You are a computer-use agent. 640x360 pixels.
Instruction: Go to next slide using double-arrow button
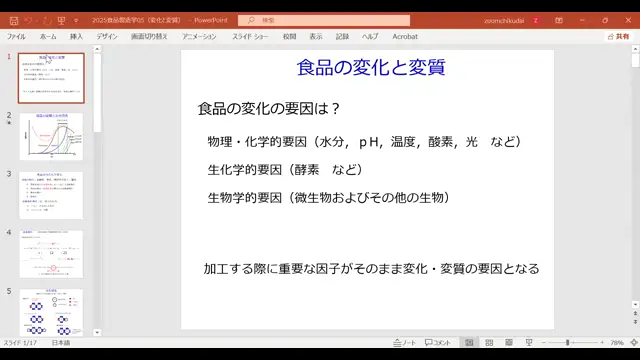coord(635,322)
